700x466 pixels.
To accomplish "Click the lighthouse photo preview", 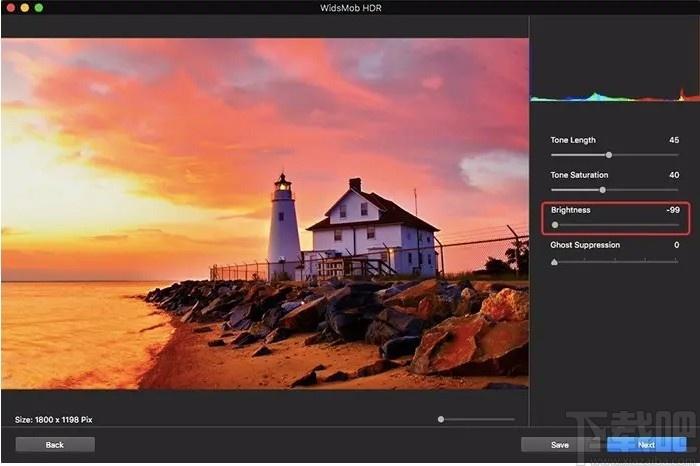I will click(x=265, y=213).
